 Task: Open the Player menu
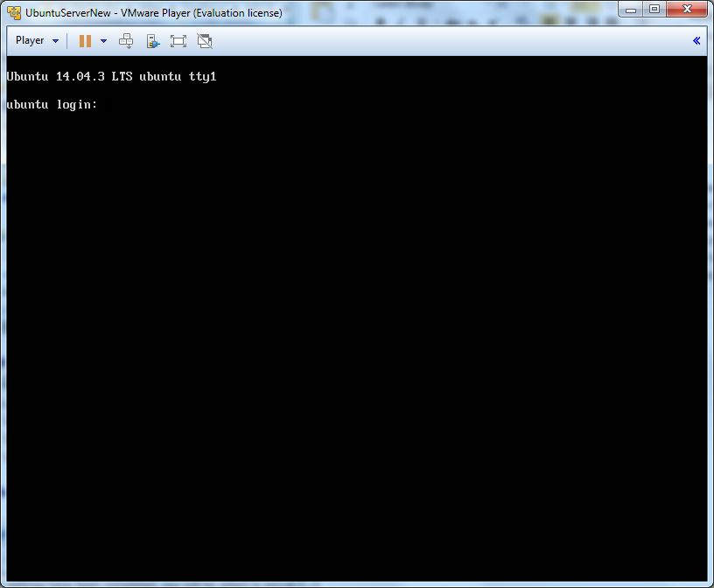pos(30,40)
